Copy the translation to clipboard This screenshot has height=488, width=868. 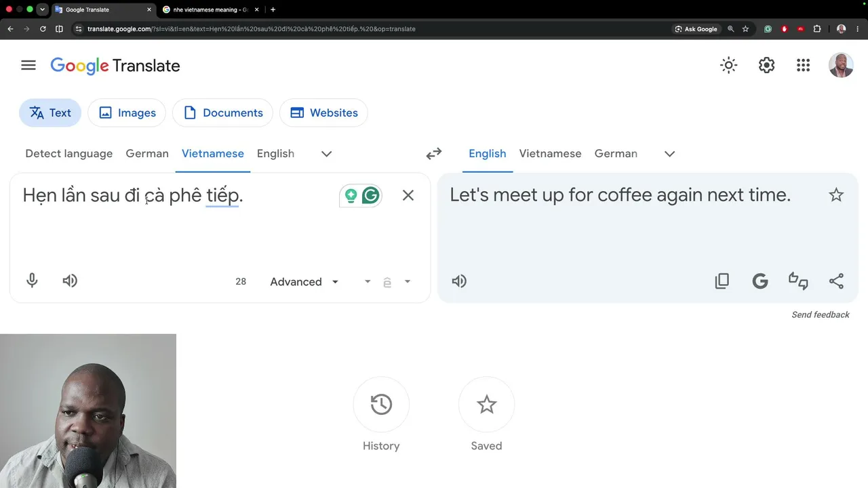[x=722, y=281]
